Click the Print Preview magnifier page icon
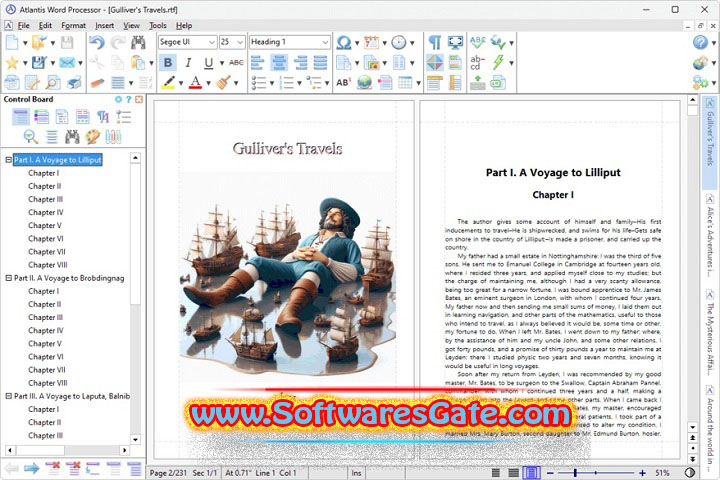720x480 pixels. point(52,83)
